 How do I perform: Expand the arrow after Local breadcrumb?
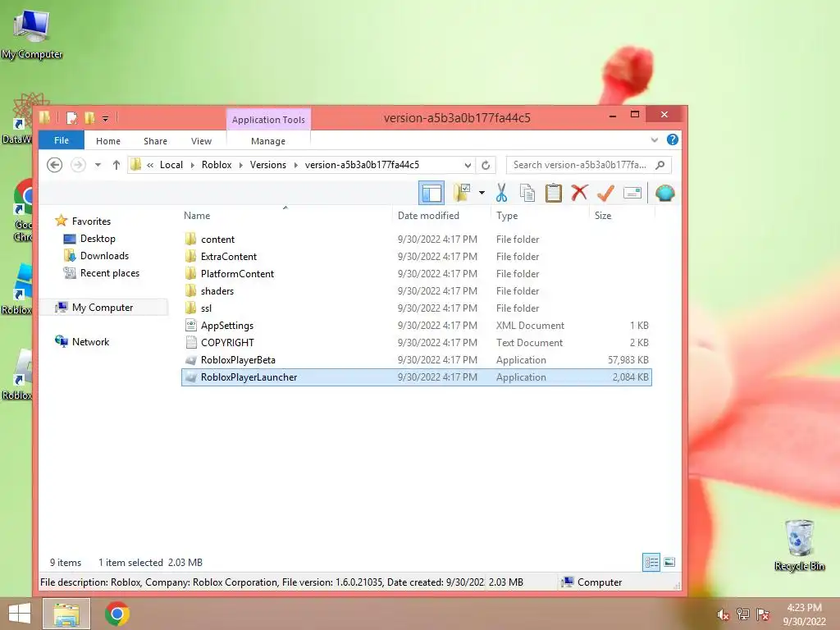[x=192, y=165]
